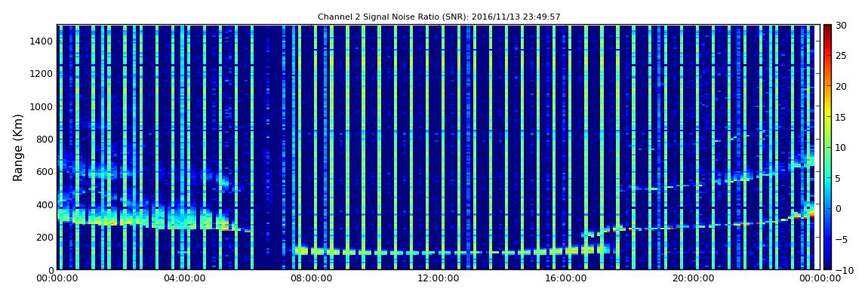The height and width of the screenshot is (307, 868).
Task: Click the 1400 tick label on range axis
Action: 42,41
